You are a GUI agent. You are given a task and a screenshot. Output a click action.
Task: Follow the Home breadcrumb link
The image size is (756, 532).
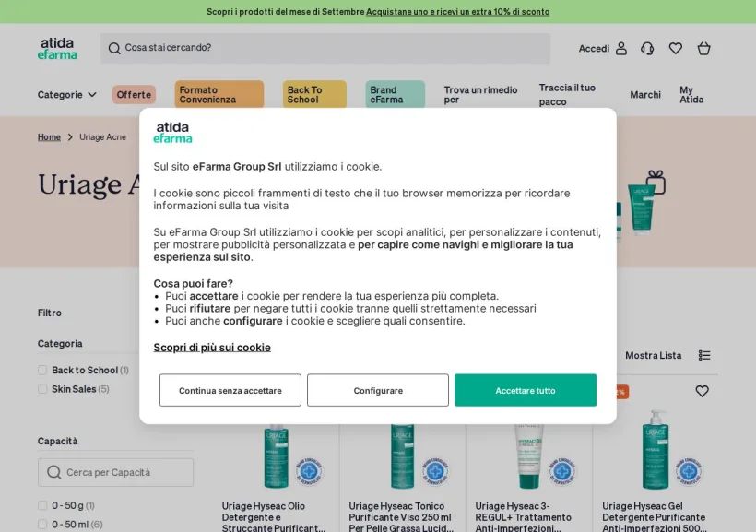(49, 137)
